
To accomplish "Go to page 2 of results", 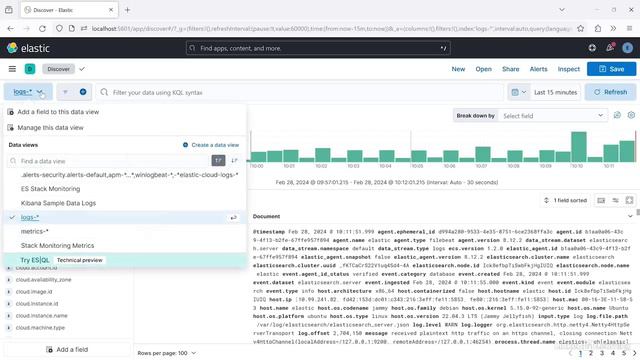I will pyautogui.click(x=591, y=353).
